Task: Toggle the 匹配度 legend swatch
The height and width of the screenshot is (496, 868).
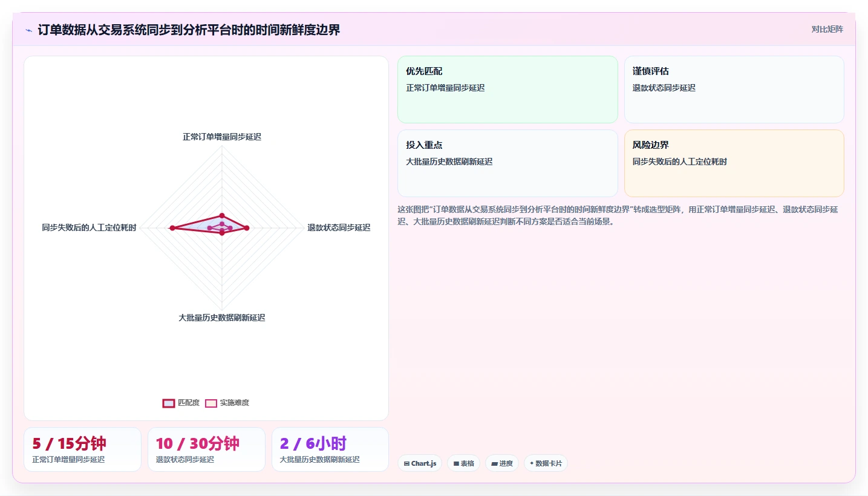Action: point(169,403)
